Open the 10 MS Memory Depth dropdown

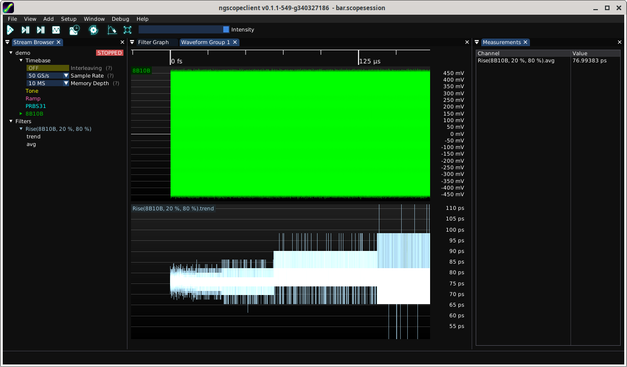click(x=48, y=83)
